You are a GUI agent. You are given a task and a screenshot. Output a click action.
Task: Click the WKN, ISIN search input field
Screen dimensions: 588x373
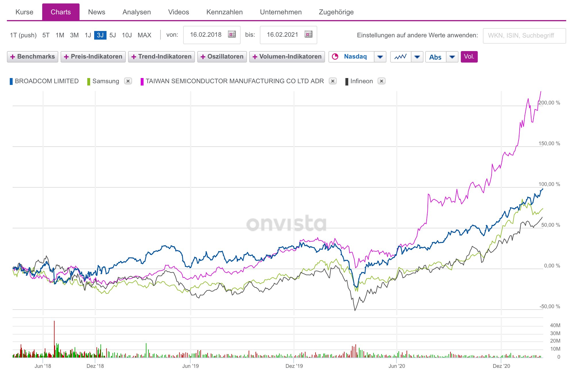tap(524, 36)
